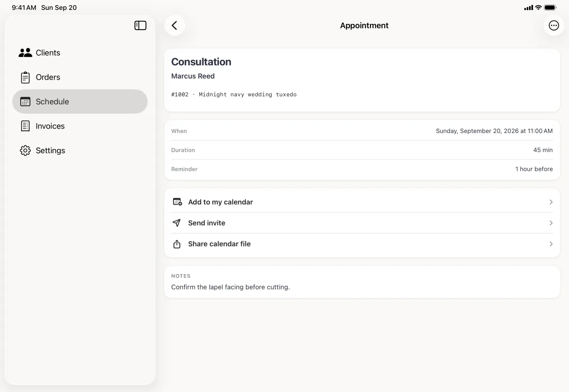The height and width of the screenshot is (392, 569).
Task: Open the more options ellipsis button
Action: coord(554,26)
